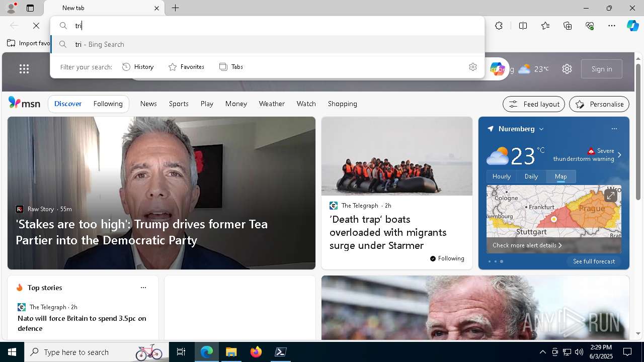Open the Watch section
The width and height of the screenshot is (644, 362).
[306, 104]
